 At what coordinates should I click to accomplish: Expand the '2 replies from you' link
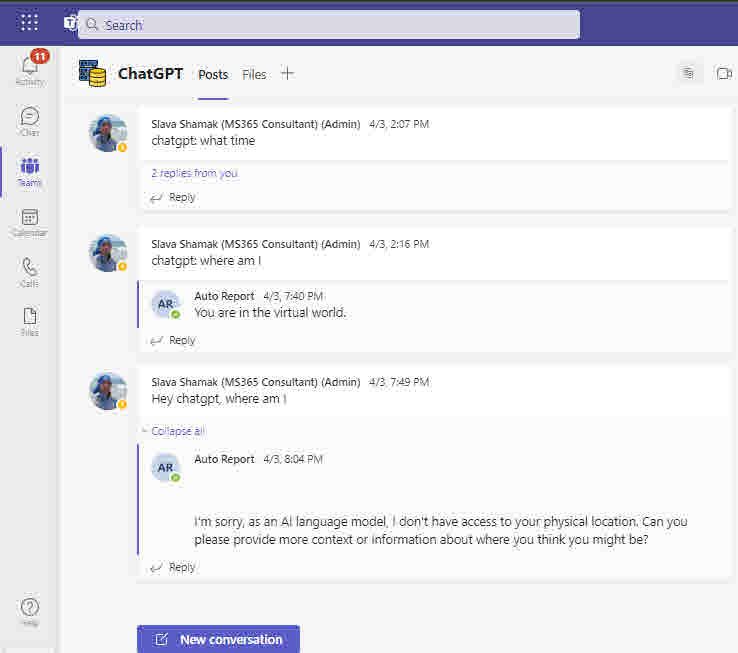click(x=194, y=173)
